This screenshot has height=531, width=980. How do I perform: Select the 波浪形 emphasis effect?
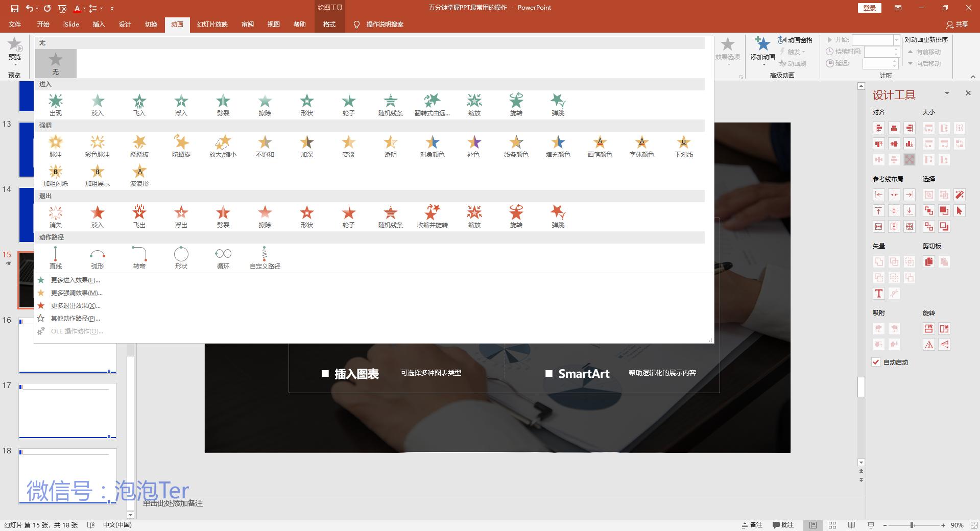[139, 175]
